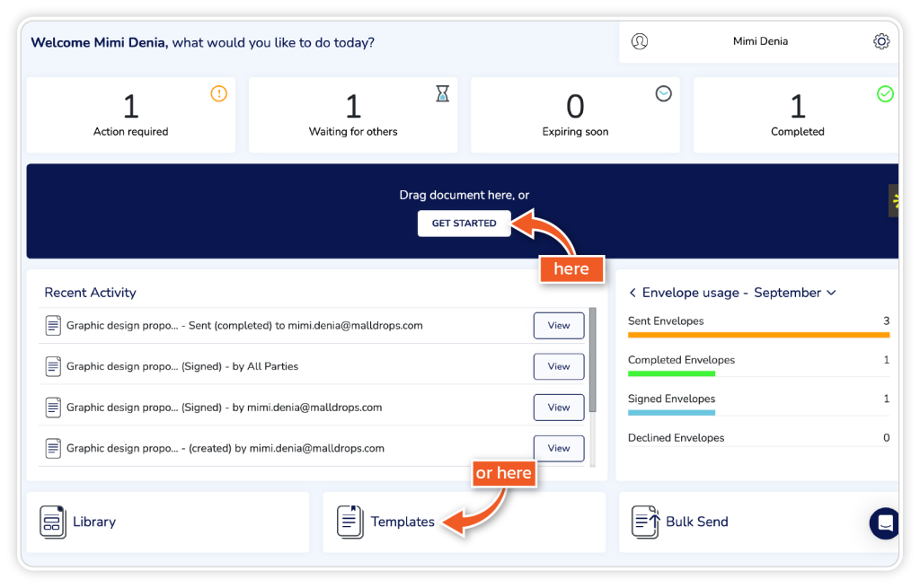Click the user profile avatar icon
The width and height of the screenshot is (920, 588).
click(640, 41)
